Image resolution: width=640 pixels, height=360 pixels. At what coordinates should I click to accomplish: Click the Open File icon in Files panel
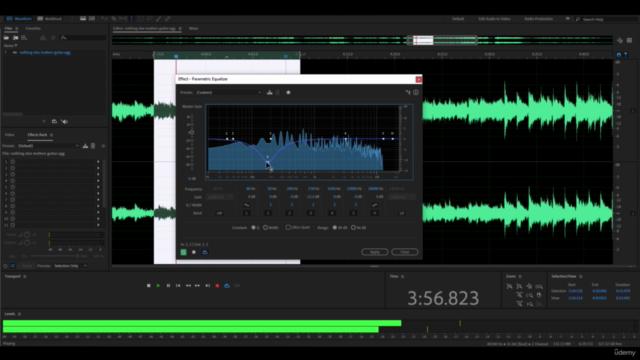pyautogui.click(x=7, y=38)
